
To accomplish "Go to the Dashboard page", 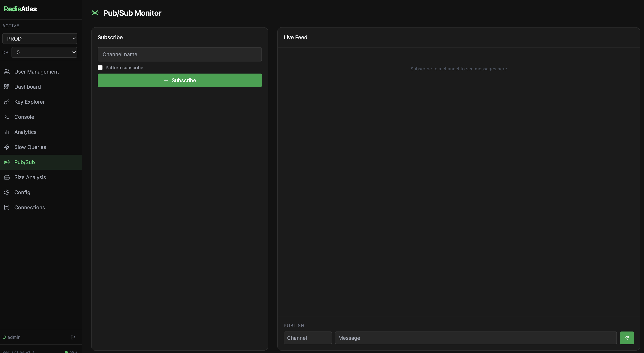I will click(28, 87).
